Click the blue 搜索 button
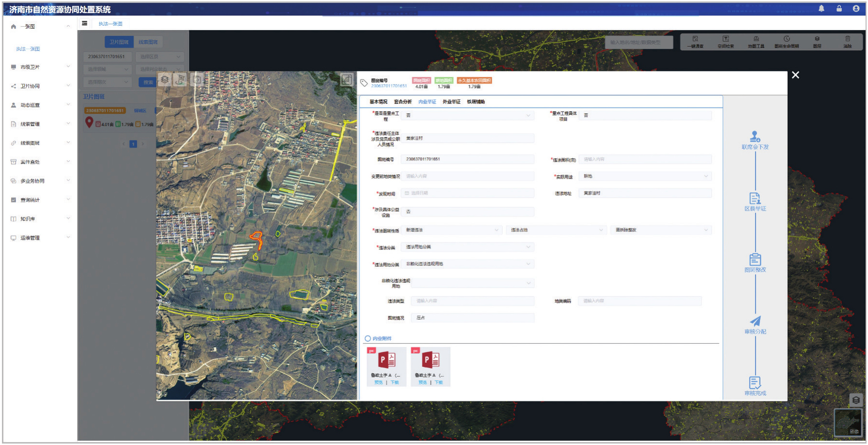868x445 pixels. [x=148, y=82]
